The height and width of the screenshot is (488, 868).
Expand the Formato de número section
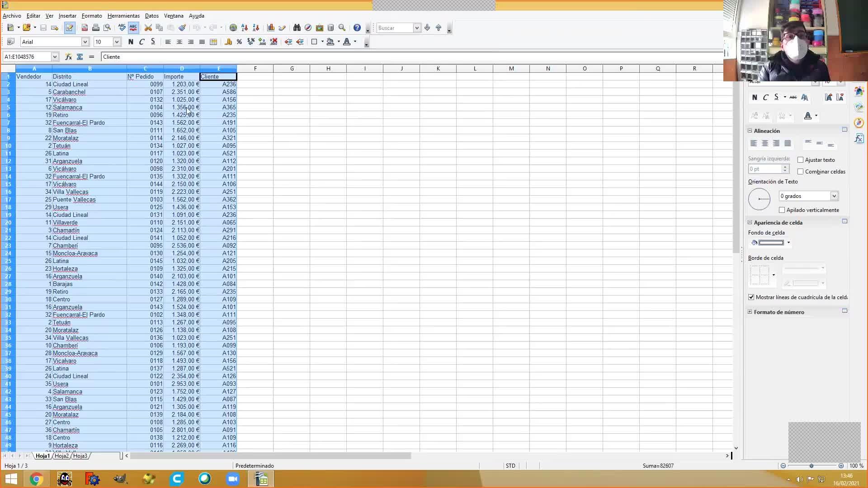(x=750, y=312)
